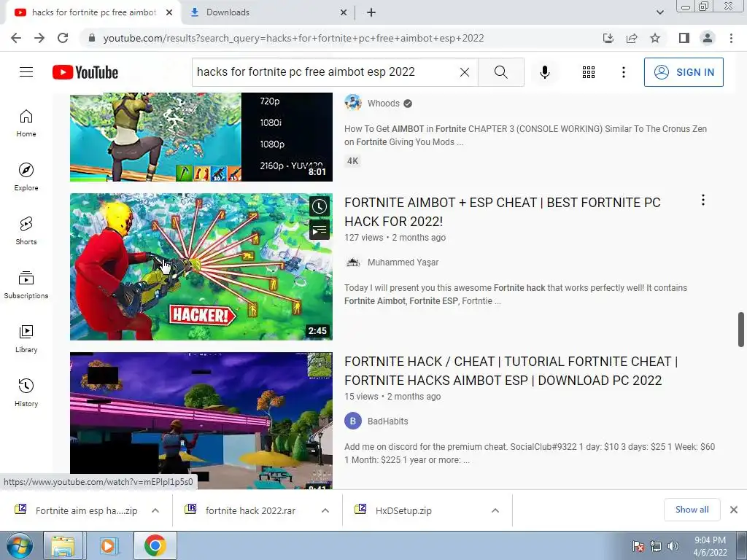This screenshot has width=747, height=560.
Task: Click the SIGN IN button
Action: pos(684,72)
